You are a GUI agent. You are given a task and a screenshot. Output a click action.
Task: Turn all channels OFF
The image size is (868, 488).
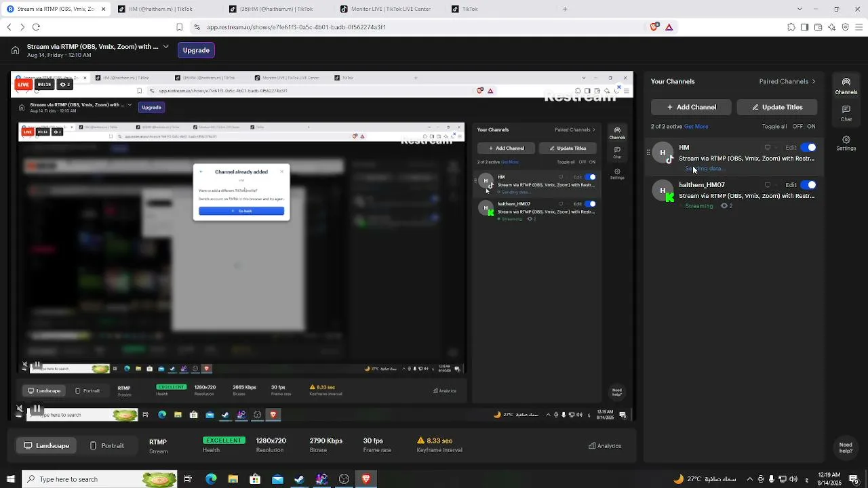pyautogui.click(x=797, y=126)
